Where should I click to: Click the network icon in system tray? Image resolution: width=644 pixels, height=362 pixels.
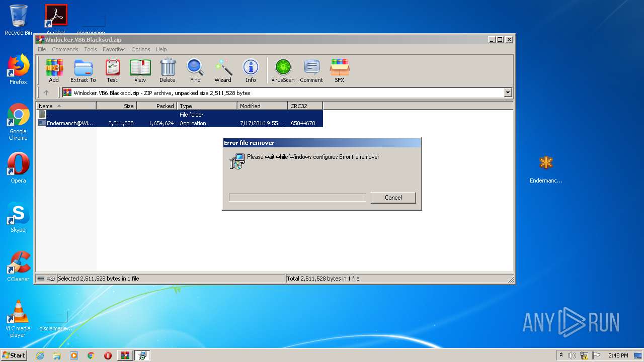coord(584,355)
